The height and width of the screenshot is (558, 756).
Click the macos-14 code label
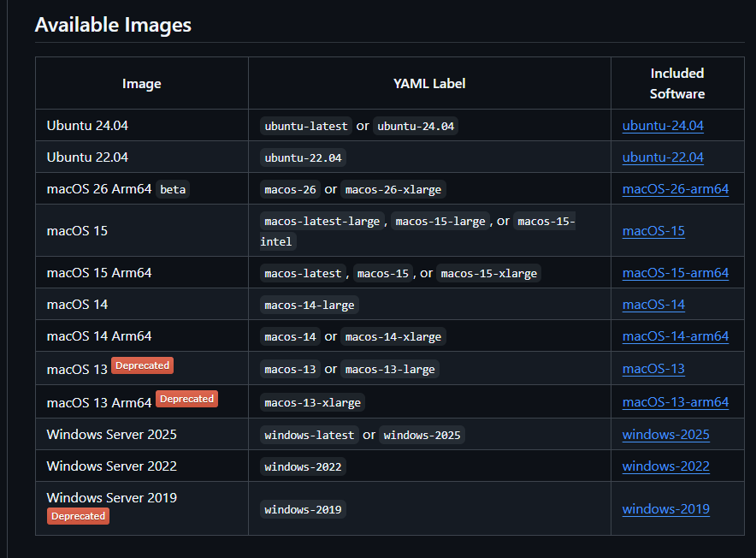(x=290, y=336)
